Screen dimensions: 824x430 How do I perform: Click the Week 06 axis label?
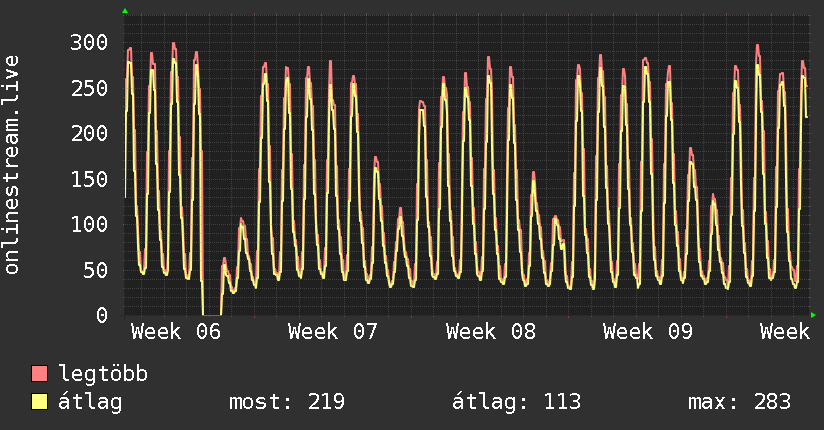(176, 332)
